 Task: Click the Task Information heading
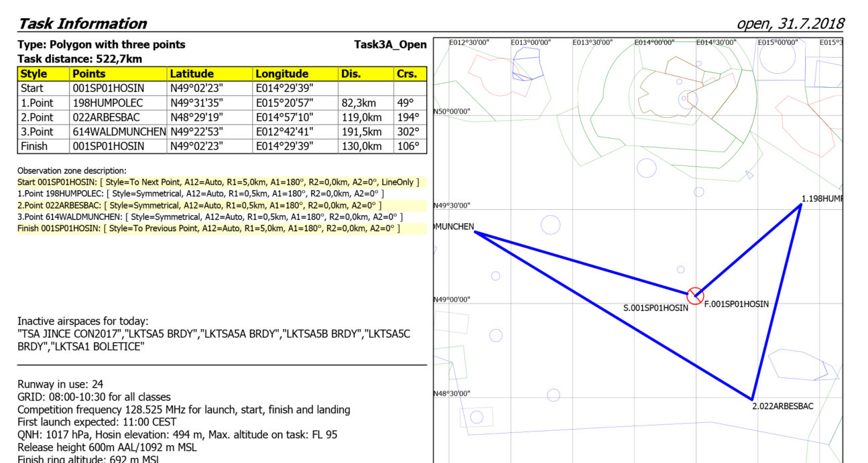click(x=82, y=23)
